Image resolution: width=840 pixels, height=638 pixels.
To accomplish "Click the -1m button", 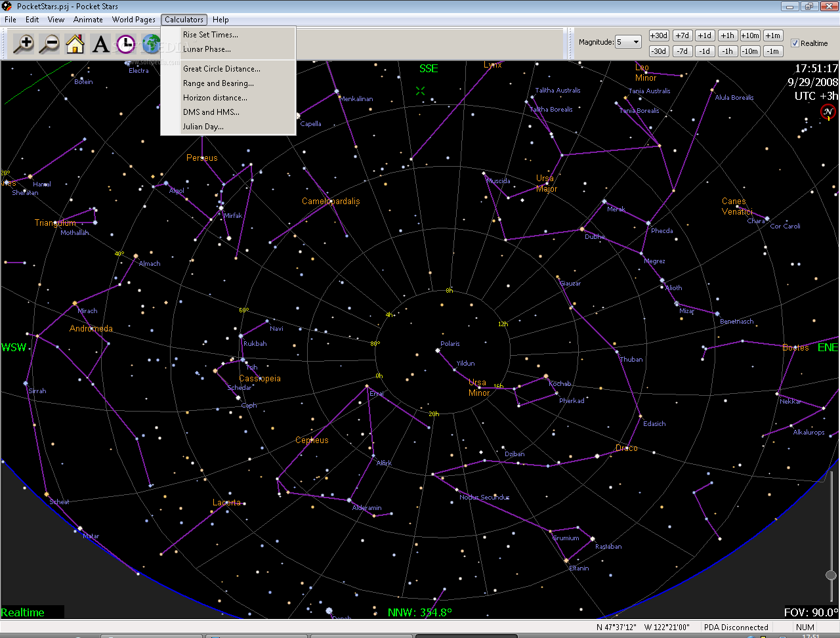I will 773,51.
